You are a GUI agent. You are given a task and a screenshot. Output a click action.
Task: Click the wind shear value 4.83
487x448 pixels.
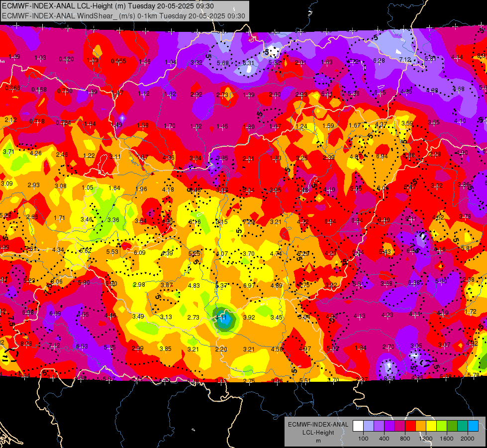[194, 285]
